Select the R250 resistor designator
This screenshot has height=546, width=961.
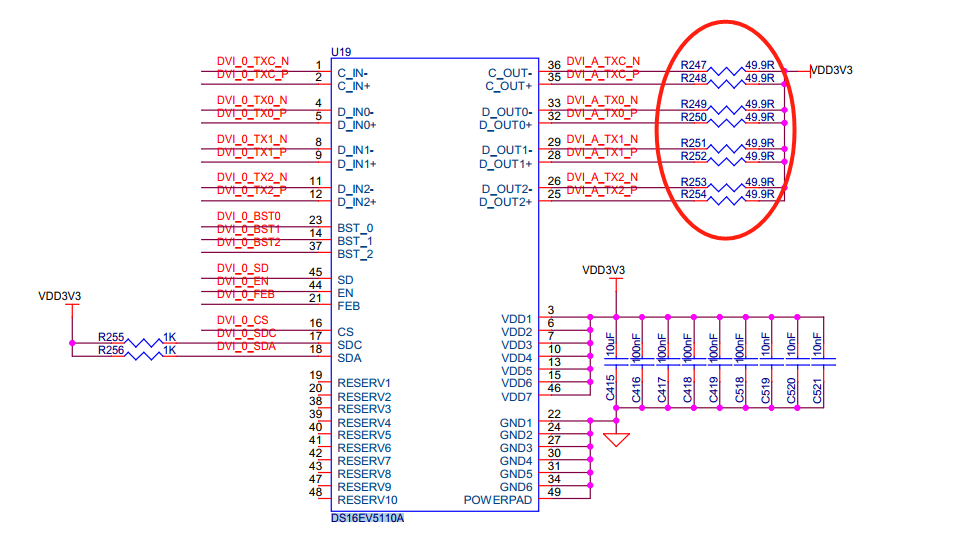(694, 117)
